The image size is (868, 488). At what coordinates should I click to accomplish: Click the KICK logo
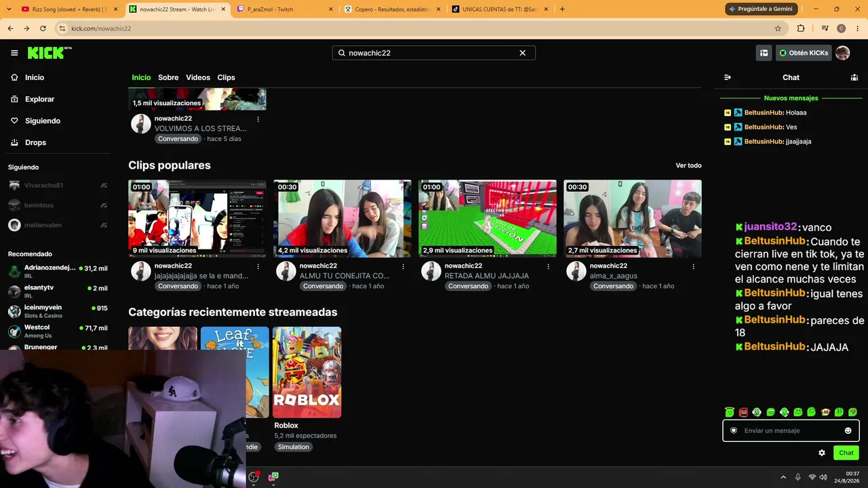(x=50, y=53)
